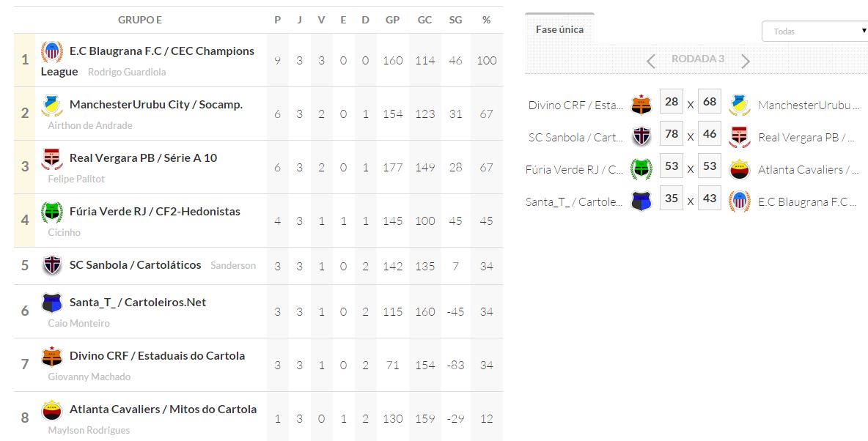Open Santa_T_ / Cartoleiros.Net team link
This screenshot has width=868, height=441.
[138, 302]
